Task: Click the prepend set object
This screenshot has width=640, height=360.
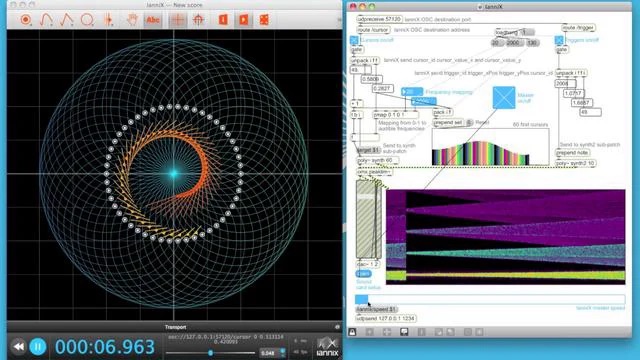Action: pyautogui.click(x=448, y=122)
